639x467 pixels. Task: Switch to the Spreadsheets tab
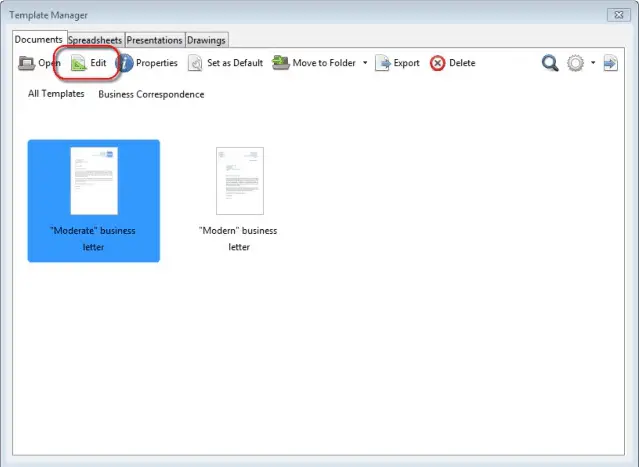click(95, 40)
